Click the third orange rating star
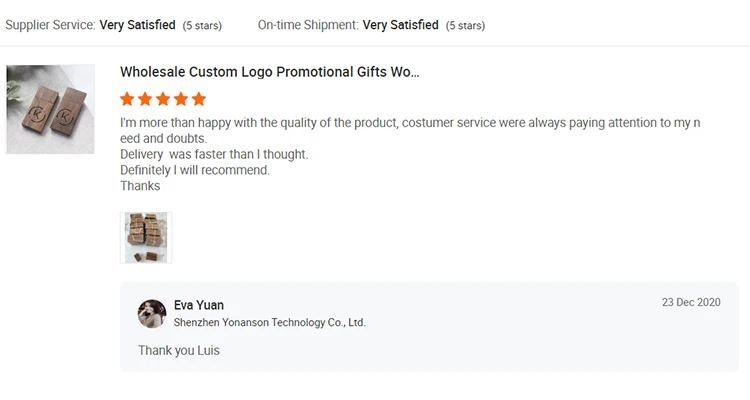The height and width of the screenshot is (400, 750). [163, 99]
